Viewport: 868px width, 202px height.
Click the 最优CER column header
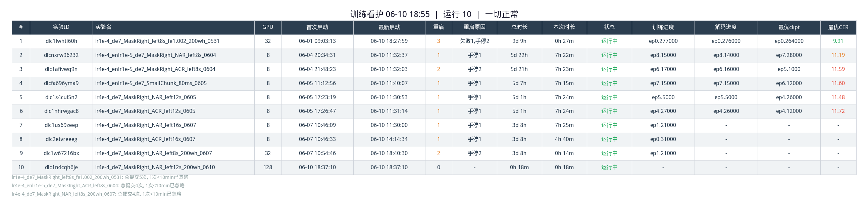(x=838, y=27)
